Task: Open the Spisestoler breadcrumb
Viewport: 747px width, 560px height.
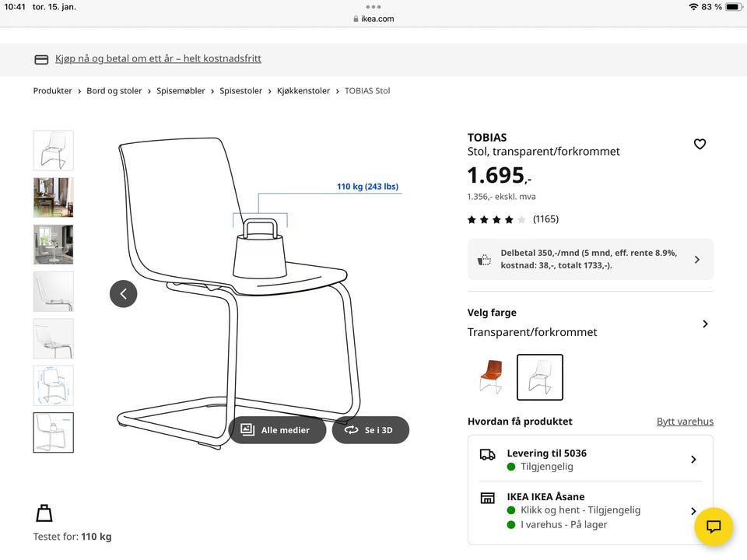Action: 240,91
